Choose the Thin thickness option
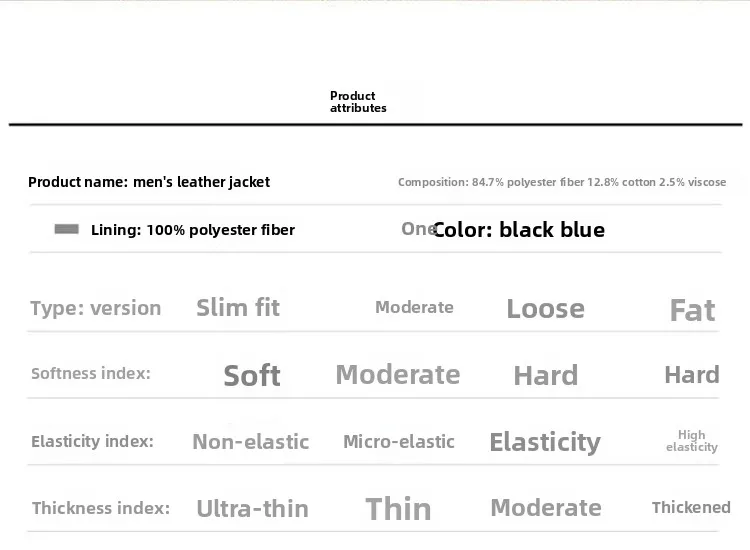 pyautogui.click(x=398, y=508)
